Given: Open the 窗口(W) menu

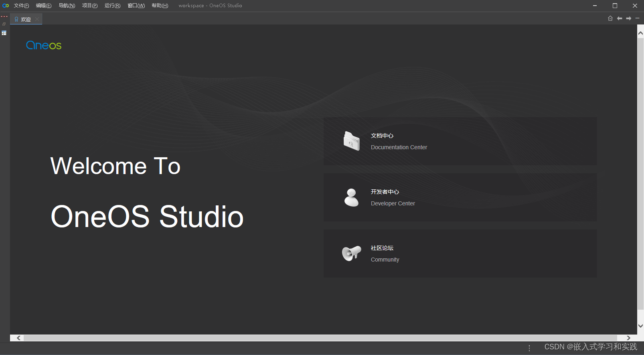Looking at the screenshot, I should [136, 6].
